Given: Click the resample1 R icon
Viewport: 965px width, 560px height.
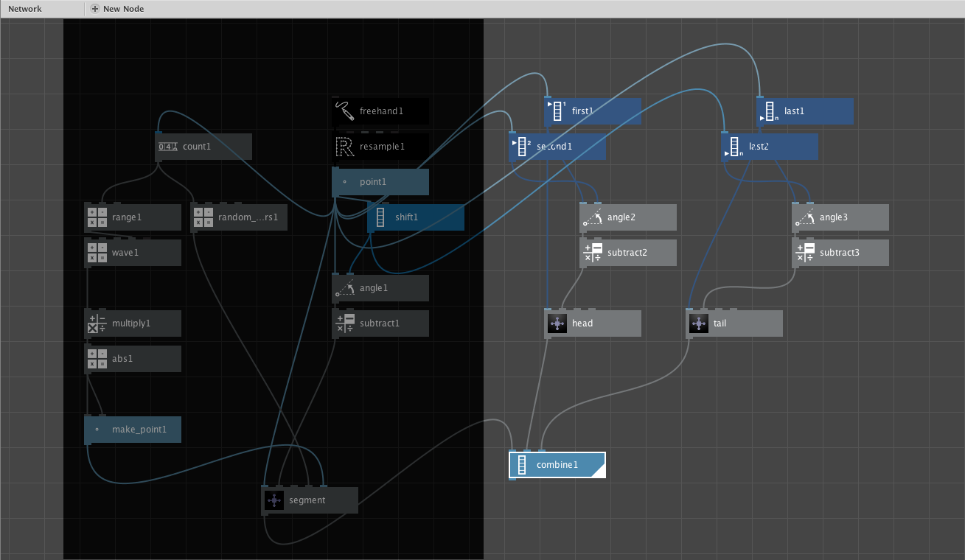Looking at the screenshot, I should click(345, 147).
